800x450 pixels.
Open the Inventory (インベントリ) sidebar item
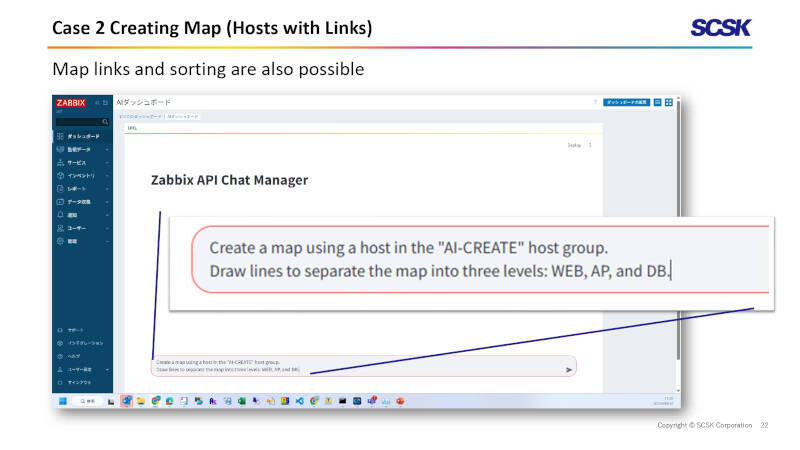click(x=80, y=175)
